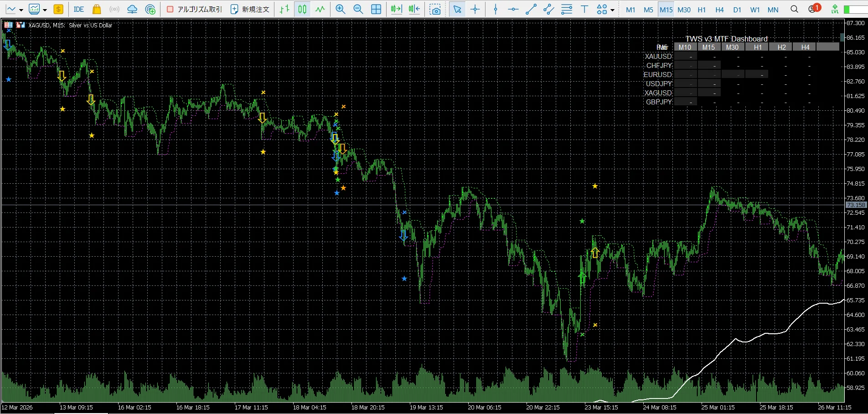Click the green LVL icon
This screenshot has height=414, width=868.
835,9
